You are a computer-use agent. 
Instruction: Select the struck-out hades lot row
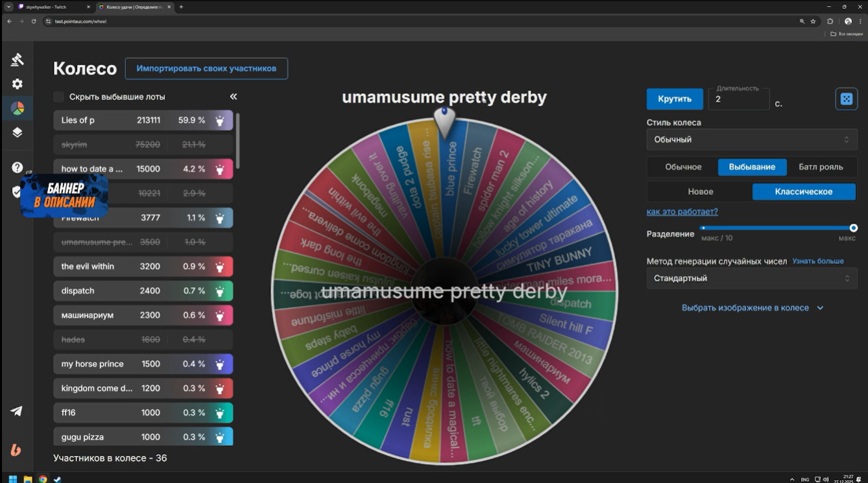pos(143,340)
